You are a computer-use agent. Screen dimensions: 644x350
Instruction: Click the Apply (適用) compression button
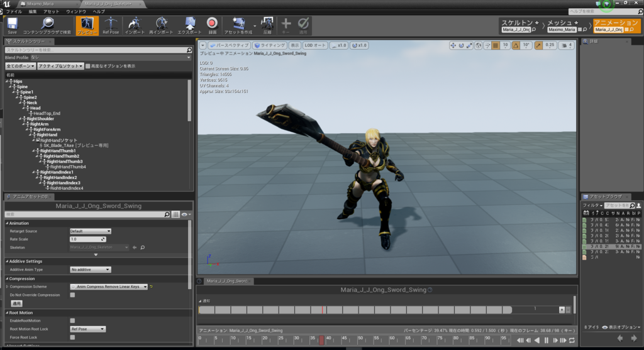(x=16, y=304)
